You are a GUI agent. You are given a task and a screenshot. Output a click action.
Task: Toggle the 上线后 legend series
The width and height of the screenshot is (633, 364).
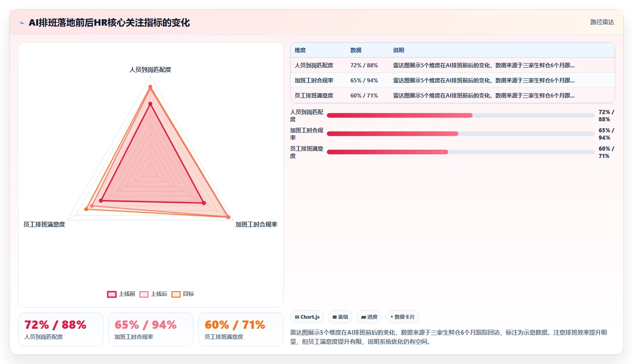(x=154, y=294)
